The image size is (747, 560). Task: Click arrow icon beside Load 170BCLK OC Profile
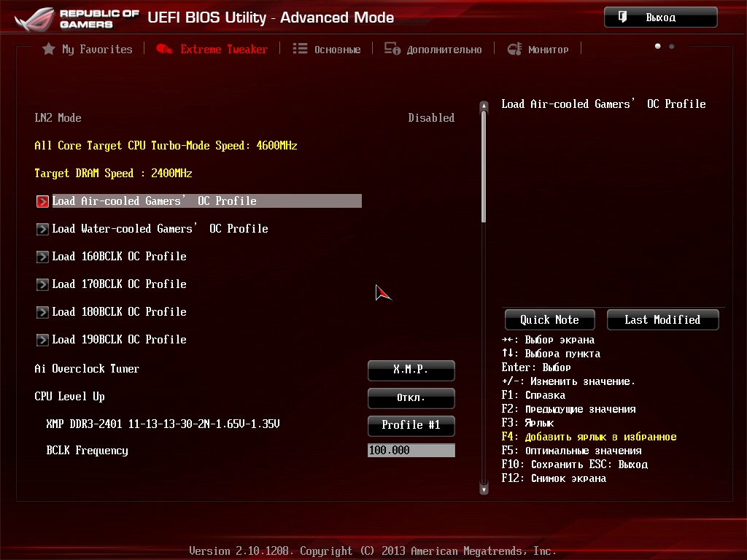(42, 284)
